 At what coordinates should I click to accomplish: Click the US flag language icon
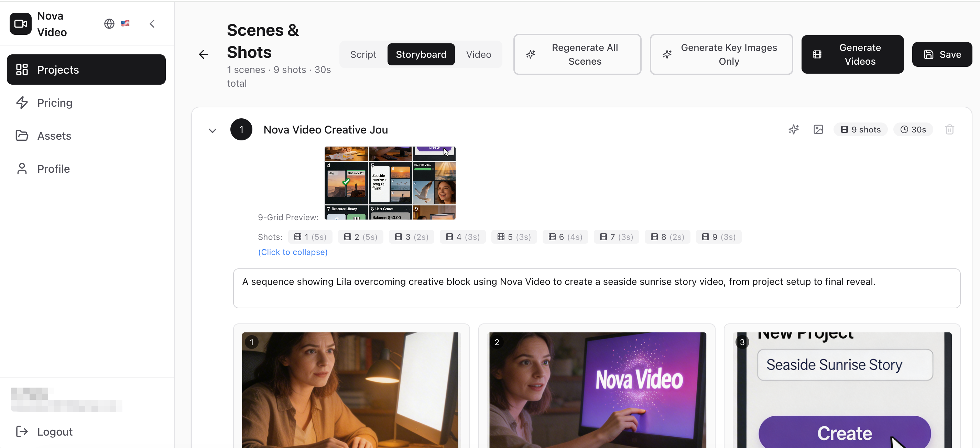pyautogui.click(x=125, y=24)
